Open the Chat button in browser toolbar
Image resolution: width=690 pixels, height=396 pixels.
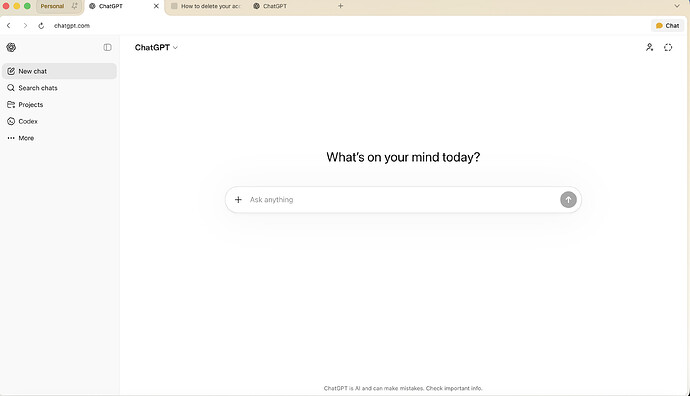click(667, 26)
